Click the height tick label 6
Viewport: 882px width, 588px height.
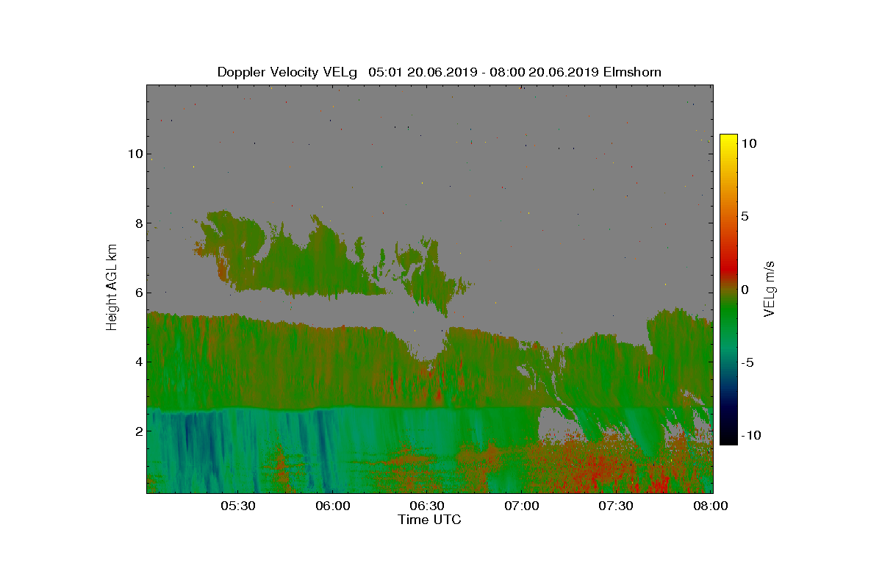pyautogui.click(x=137, y=293)
